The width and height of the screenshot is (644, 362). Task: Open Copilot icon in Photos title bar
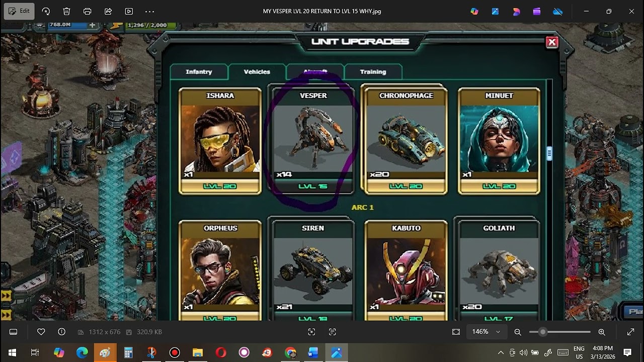(474, 11)
